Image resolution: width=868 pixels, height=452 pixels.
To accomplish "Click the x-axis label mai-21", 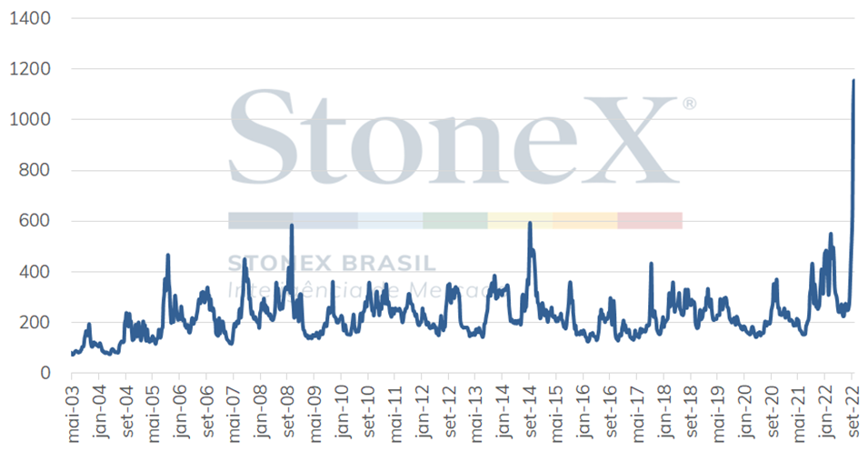I will 799,414.
